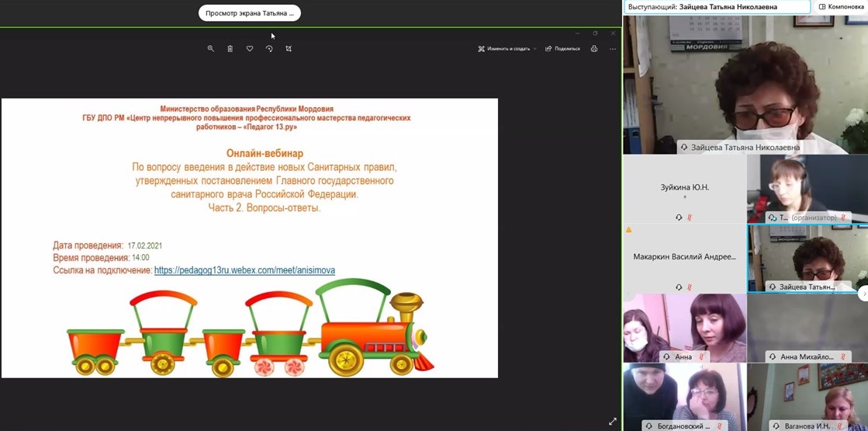
Task: Open the pedagog13ru.webex.com meeting link
Action: point(244,270)
